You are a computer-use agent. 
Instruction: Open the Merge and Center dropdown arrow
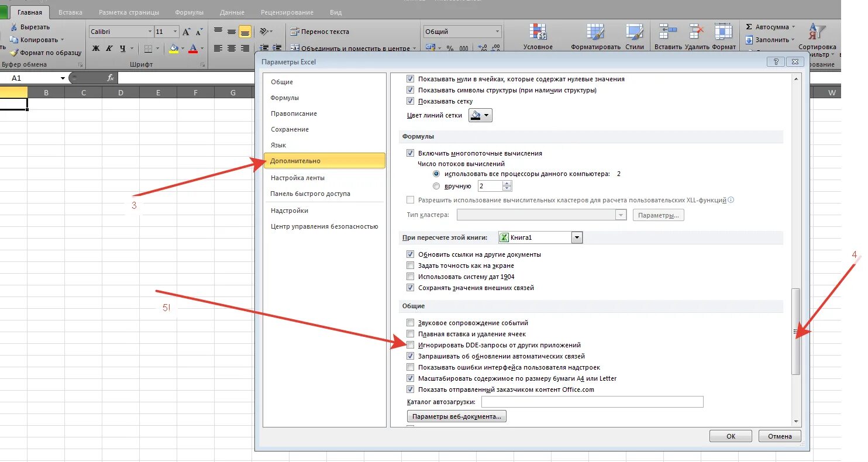pos(415,49)
